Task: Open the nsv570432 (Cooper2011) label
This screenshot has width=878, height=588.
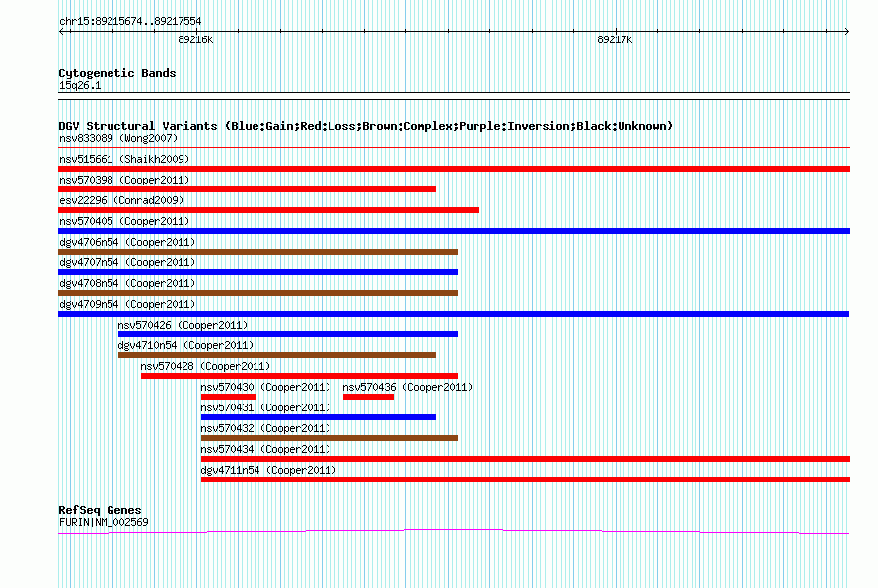Action: click(265, 428)
